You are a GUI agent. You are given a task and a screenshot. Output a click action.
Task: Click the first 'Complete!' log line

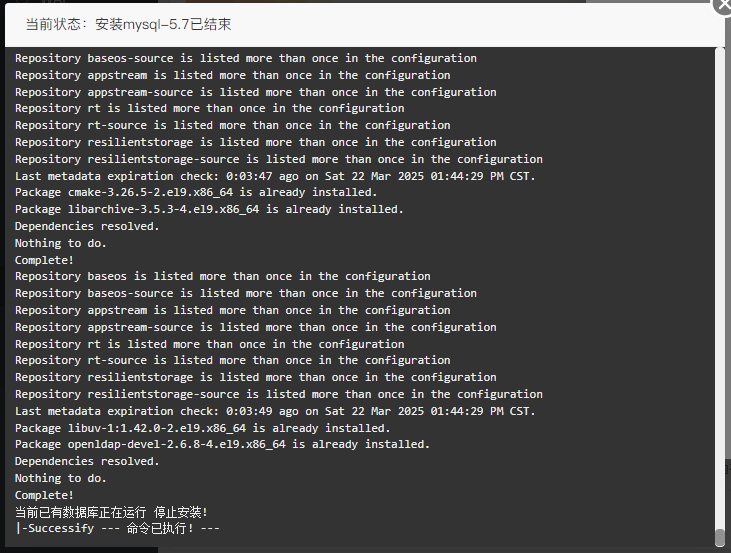click(44, 260)
